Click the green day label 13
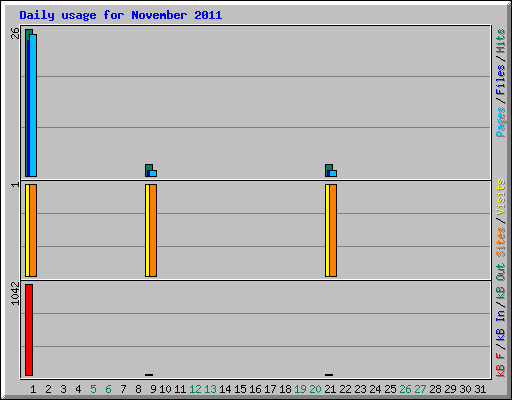The width and height of the screenshot is (512, 400). point(210,389)
